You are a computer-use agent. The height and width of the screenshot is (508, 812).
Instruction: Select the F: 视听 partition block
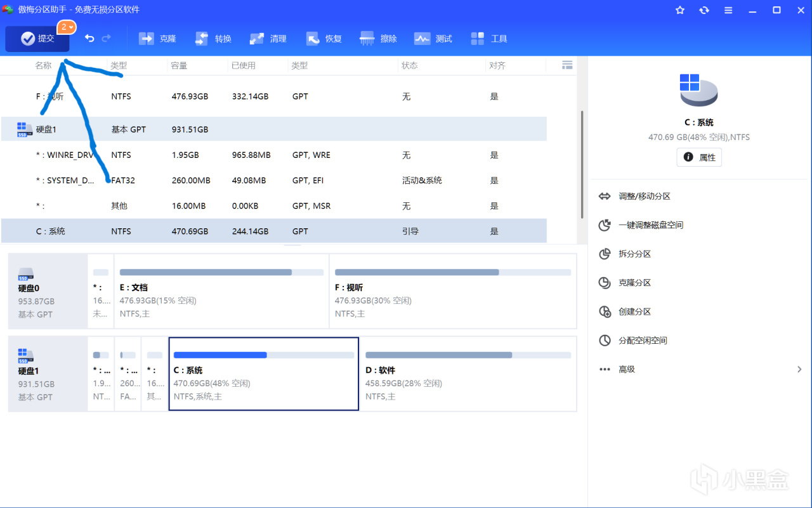(x=453, y=291)
